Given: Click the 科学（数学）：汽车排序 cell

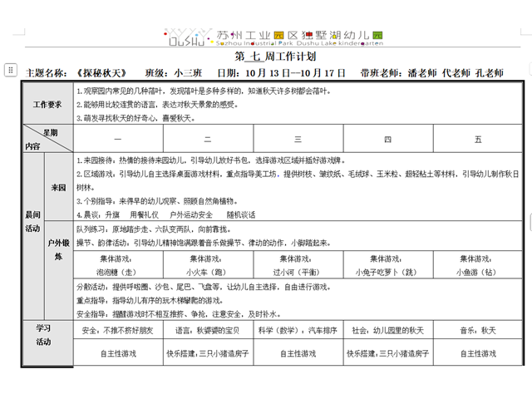Looking at the screenshot, I should pyautogui.click(x=298, y=331).
